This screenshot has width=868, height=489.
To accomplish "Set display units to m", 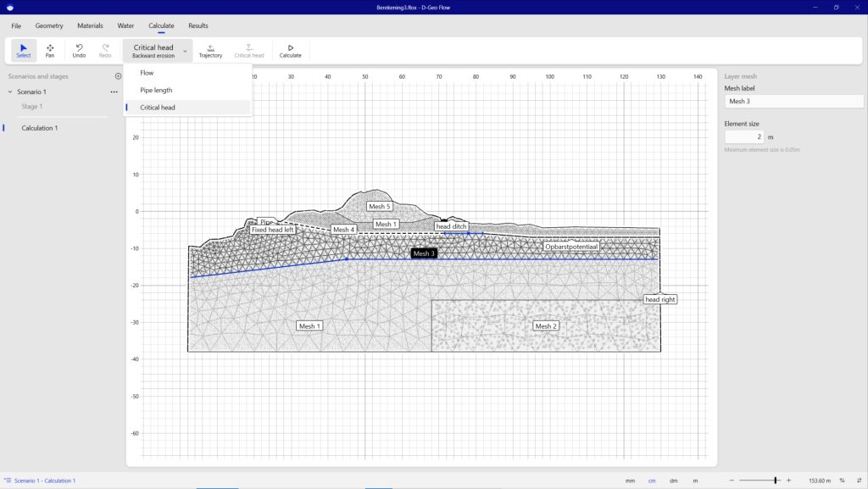I will point(695,481).
